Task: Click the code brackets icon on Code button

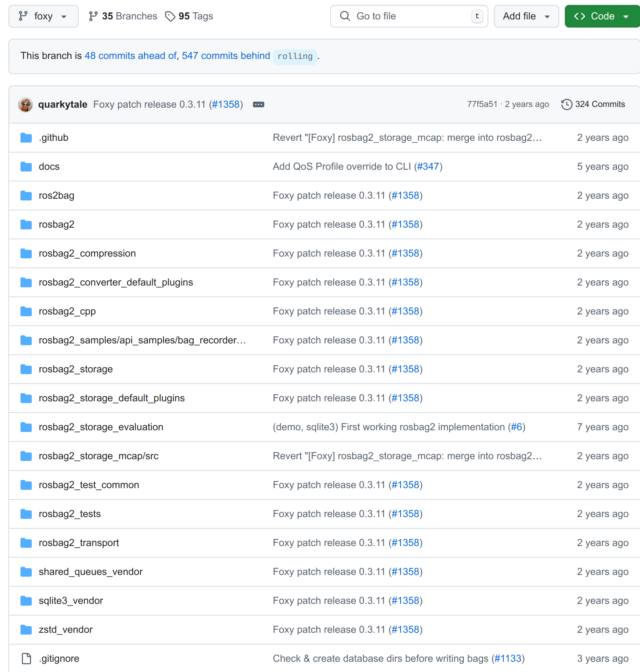Action: [x=580, y=16]
